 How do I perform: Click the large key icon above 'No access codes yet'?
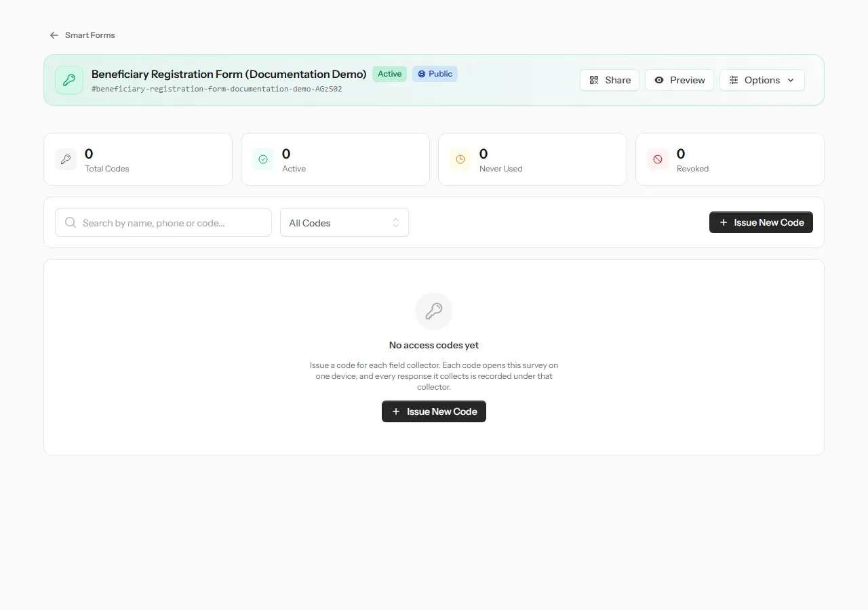coord(434,311)
